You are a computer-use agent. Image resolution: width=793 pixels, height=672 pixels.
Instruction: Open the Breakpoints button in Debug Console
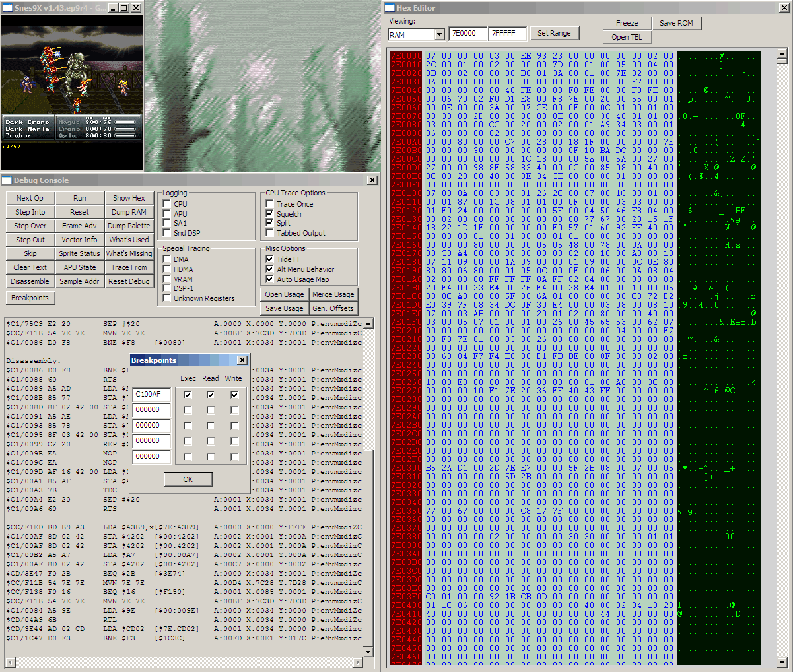pos(30,298)
